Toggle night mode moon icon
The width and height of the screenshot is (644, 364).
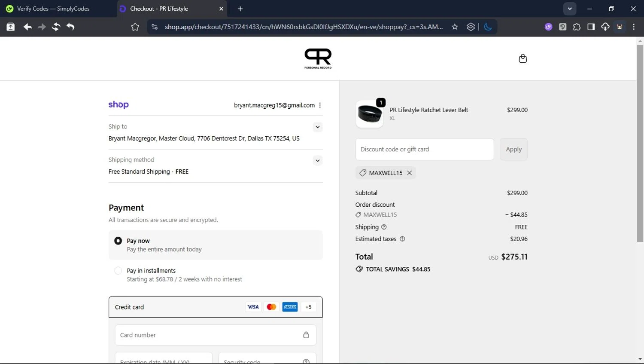tap(488, 27)
